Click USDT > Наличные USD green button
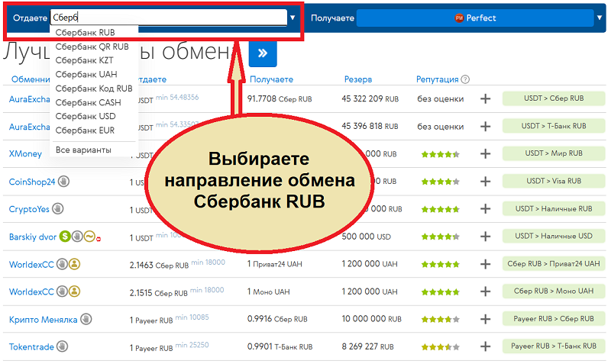 pyautogui.click(x=554, y=236)
